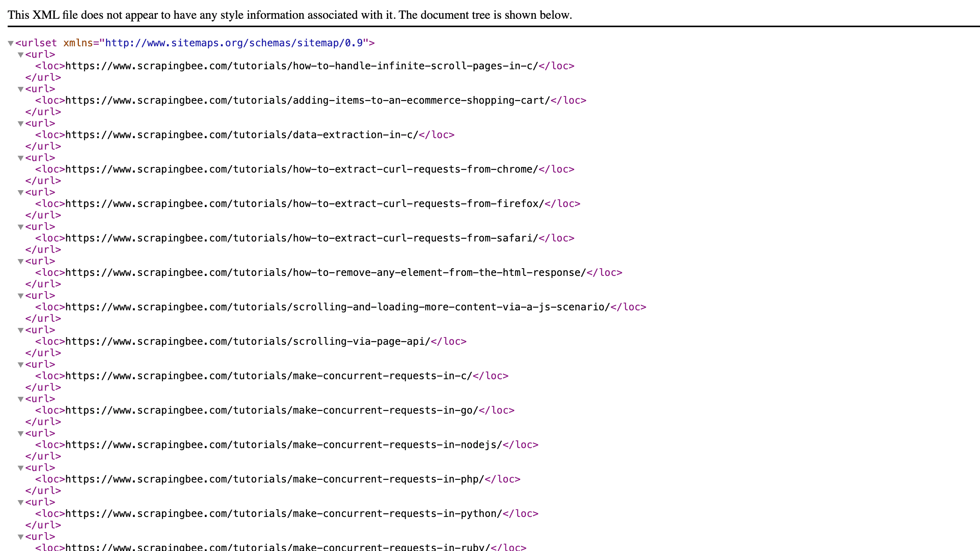Click the make-concurrent-requests-in-php loc URL
The image size is (980, 551).
point(275,479)
